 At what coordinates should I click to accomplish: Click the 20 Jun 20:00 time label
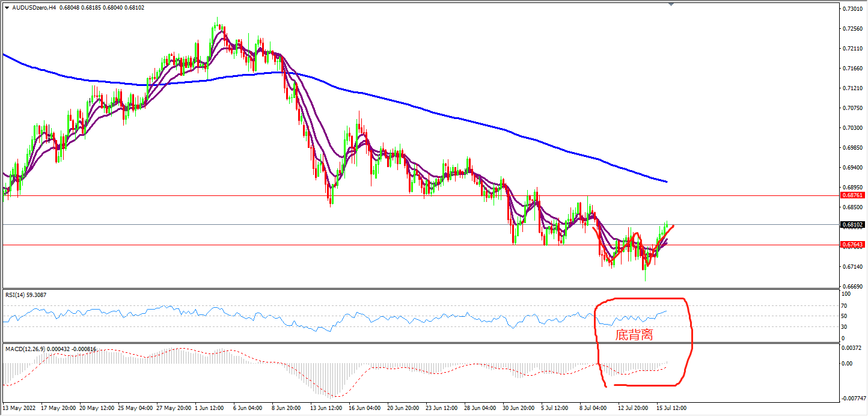click(402, 408)
